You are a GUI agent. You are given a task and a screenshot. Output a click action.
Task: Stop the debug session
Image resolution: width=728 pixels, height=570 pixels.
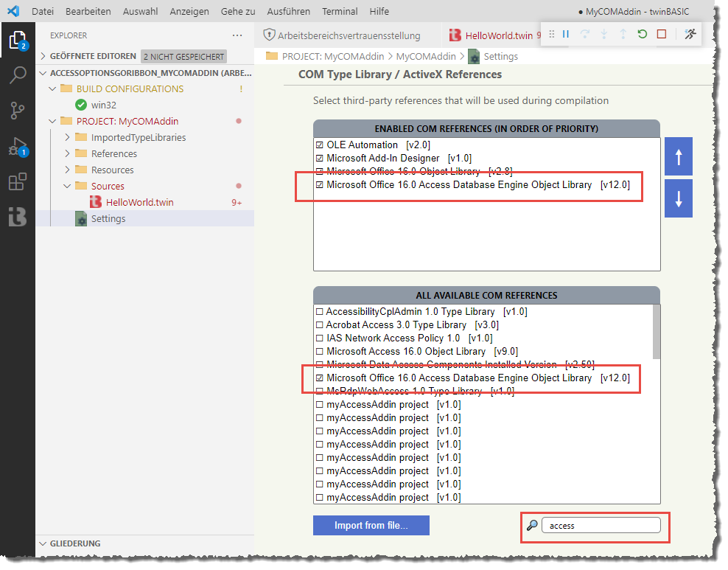coord(662,34)
